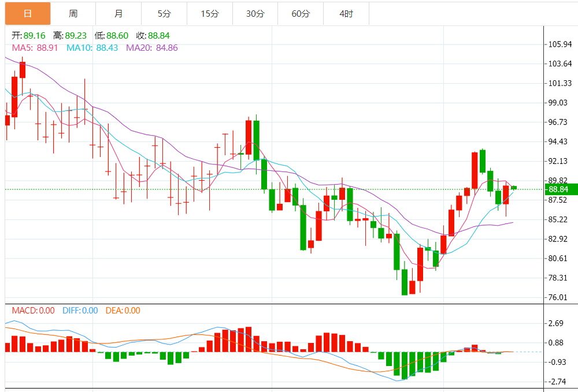This screenshot has height=392, width=578.
Task: Open the 4时 interval tab
Action: point(346,14)
